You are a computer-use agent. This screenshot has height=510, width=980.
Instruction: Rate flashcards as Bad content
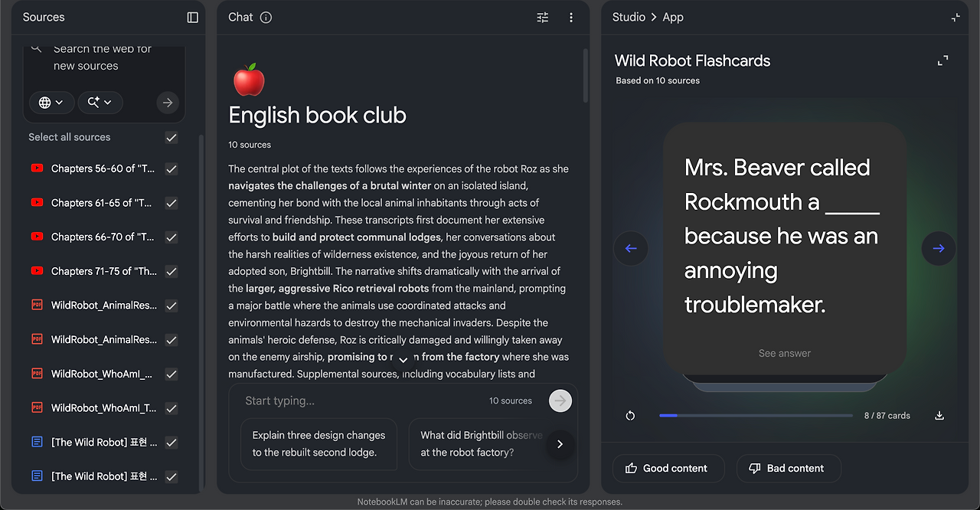click(789, 468)
